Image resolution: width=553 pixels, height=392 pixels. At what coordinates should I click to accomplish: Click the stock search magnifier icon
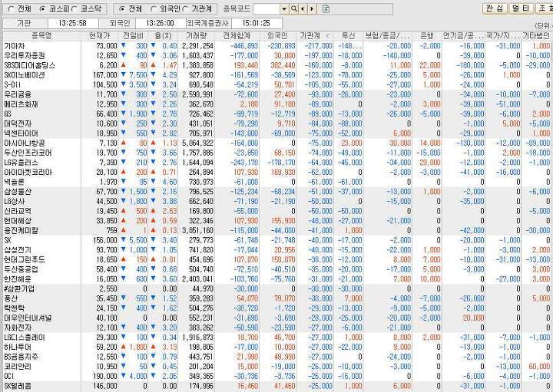click(x=293, y=8)
